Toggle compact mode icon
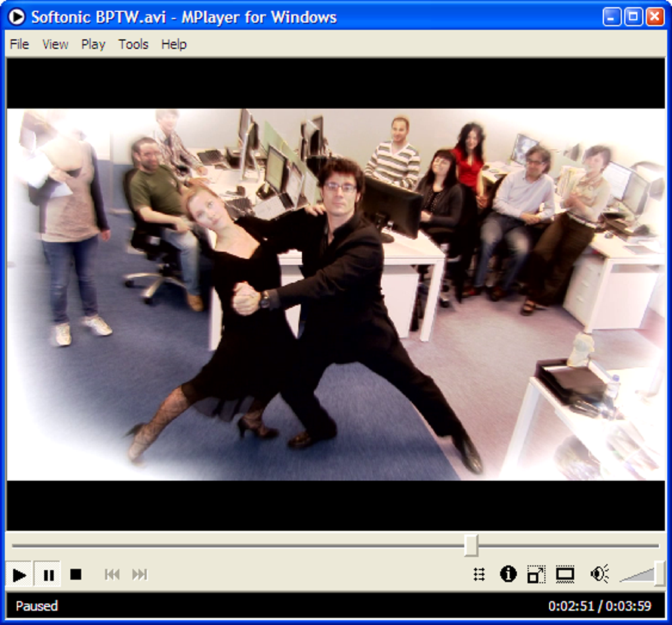Image resolution: width=672 pixels, height=625 pixels. [x=536, y=574]
